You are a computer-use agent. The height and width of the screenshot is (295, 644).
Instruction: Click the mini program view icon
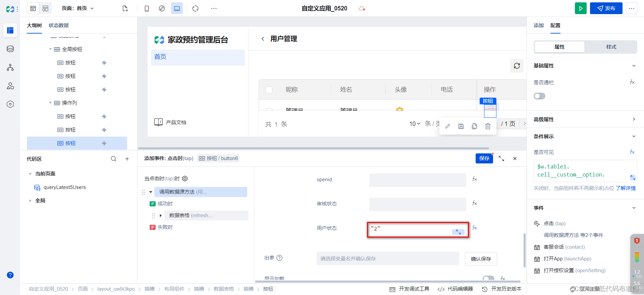[162, 8]
